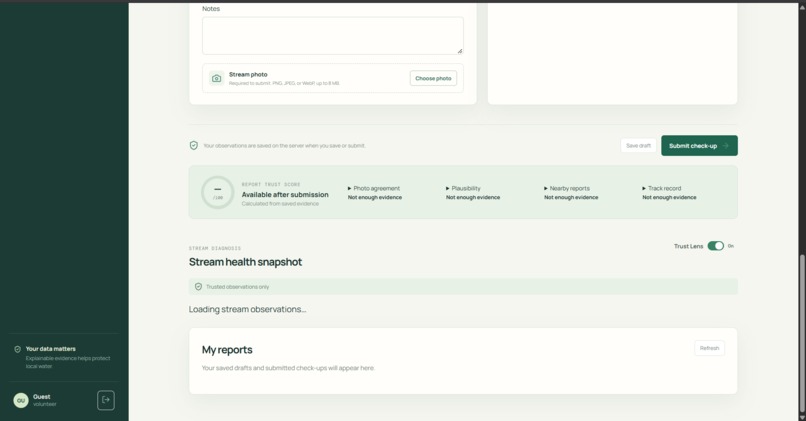Click the shield icon beside Your data matters
This screenshot has height=421, width=806.
tap(17, 349)
